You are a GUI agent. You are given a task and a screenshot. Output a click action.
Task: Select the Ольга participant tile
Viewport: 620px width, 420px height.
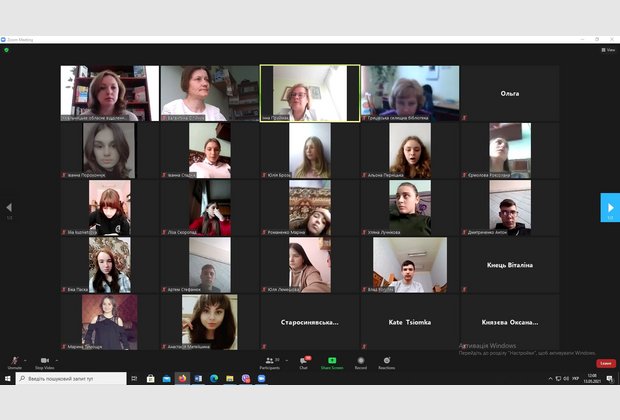(510, 93)
